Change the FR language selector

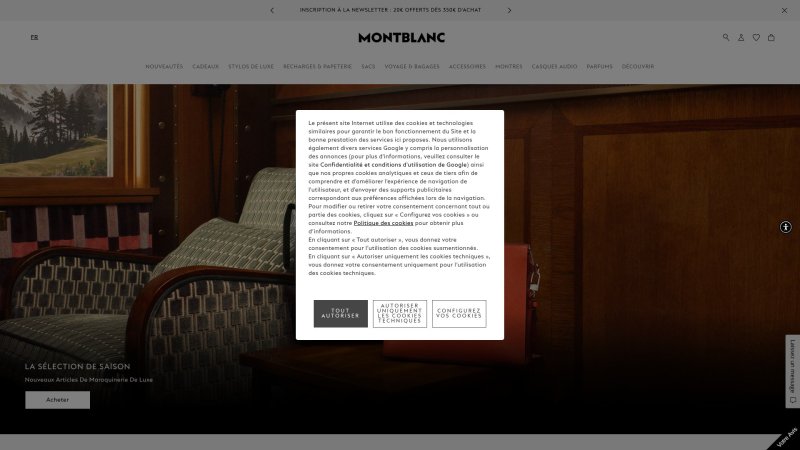tap(34, 37)
